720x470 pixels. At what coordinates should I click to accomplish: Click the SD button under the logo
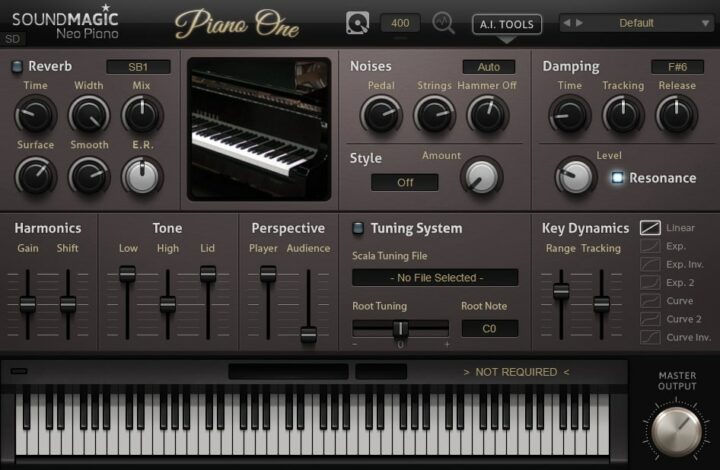click(x=13, y=39)
